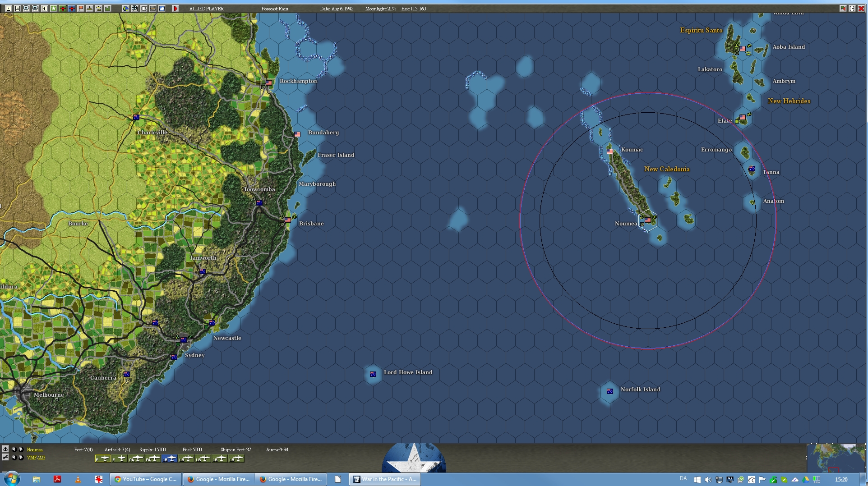This screenshot has height=486, width=868.
Task: Click the information 'i' toolbar icon
Action: point(45,8)
